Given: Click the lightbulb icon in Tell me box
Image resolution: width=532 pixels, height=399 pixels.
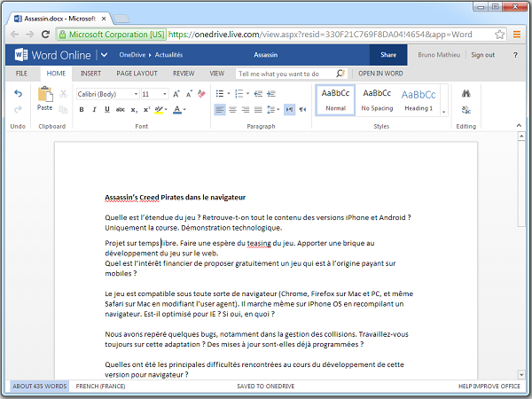Looking at the screenshot, I should tap(340, 74).
